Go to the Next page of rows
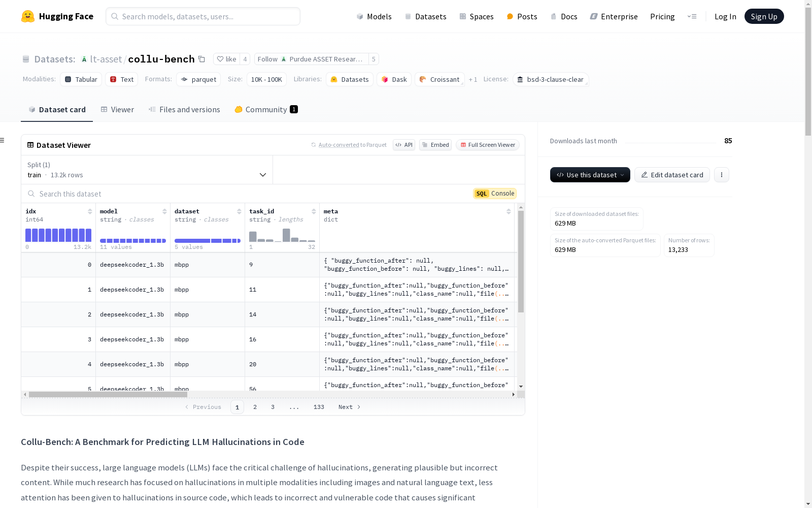Image resolution: width=812 pixels, height=508 pixels. tap(350, 407)
